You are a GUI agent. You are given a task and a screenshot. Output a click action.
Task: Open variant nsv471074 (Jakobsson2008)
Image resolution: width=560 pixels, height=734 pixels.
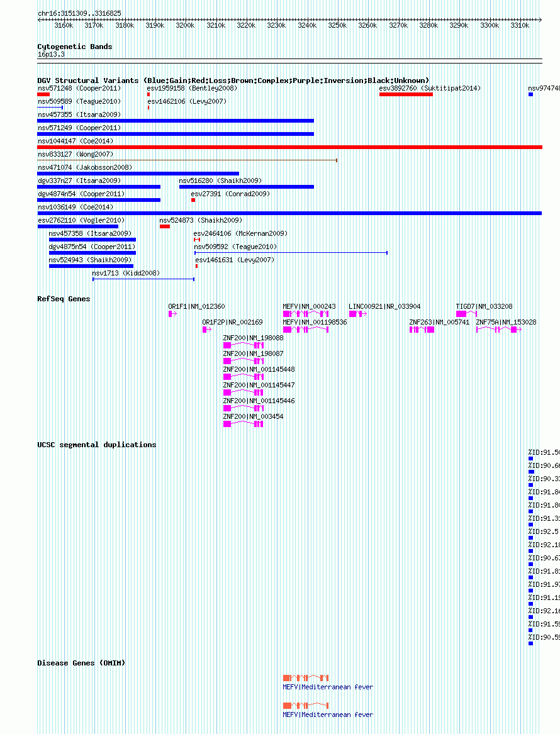85,167
